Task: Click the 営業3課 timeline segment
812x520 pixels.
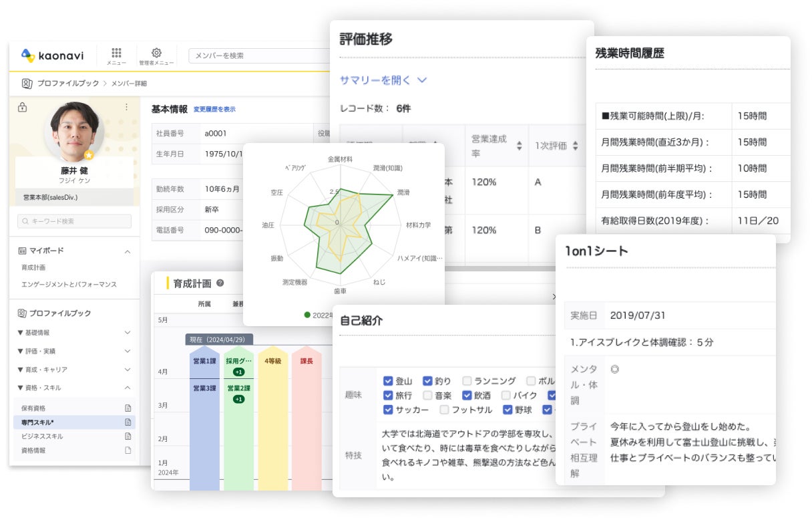Action: pos(204,434)
